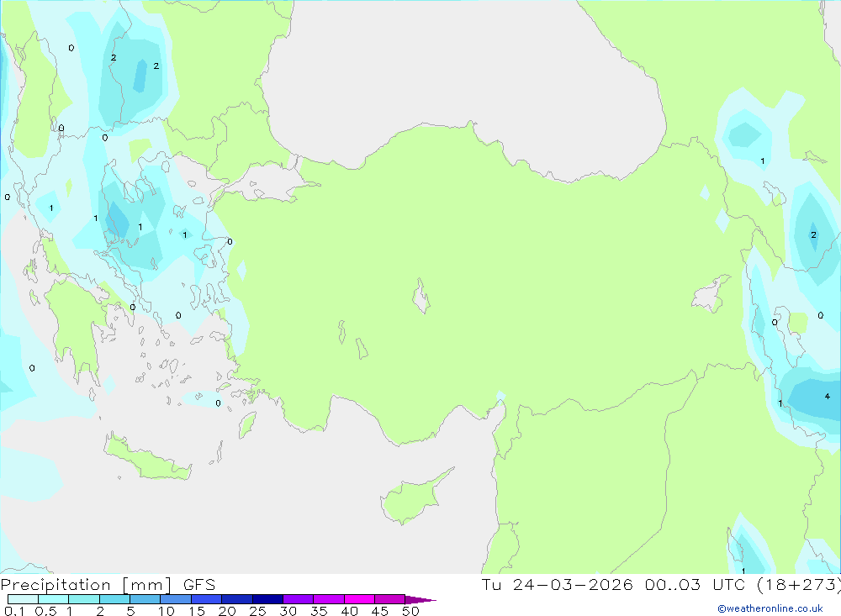Click the legend label '0.5'
Image resolution: width=841 pixels, height=616 pixels.
pyautogui.click(x=45, y=611)
